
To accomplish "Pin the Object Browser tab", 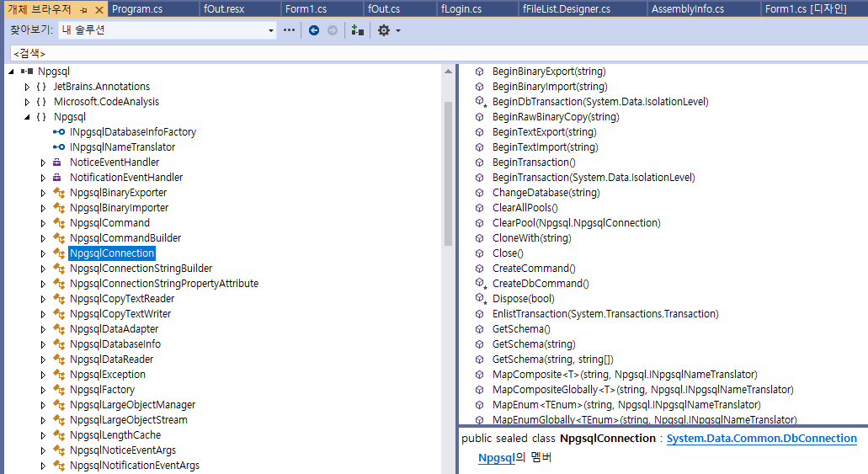I will [x=83, y=10].
